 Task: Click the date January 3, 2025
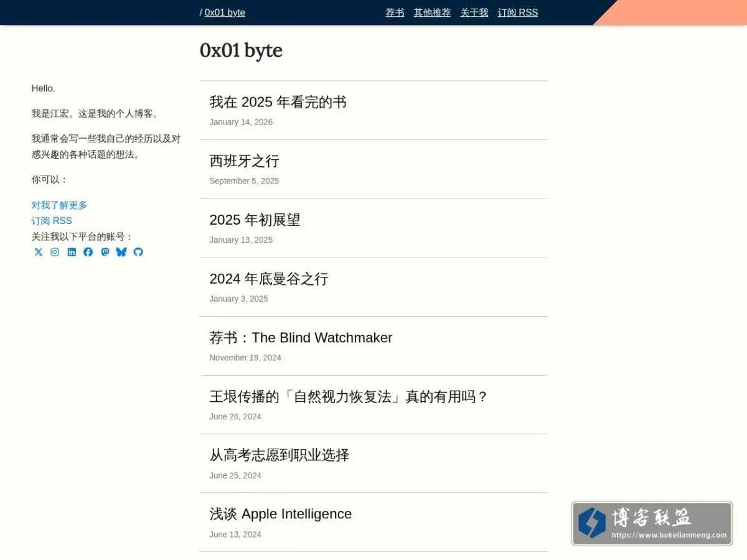pos(238,299)
